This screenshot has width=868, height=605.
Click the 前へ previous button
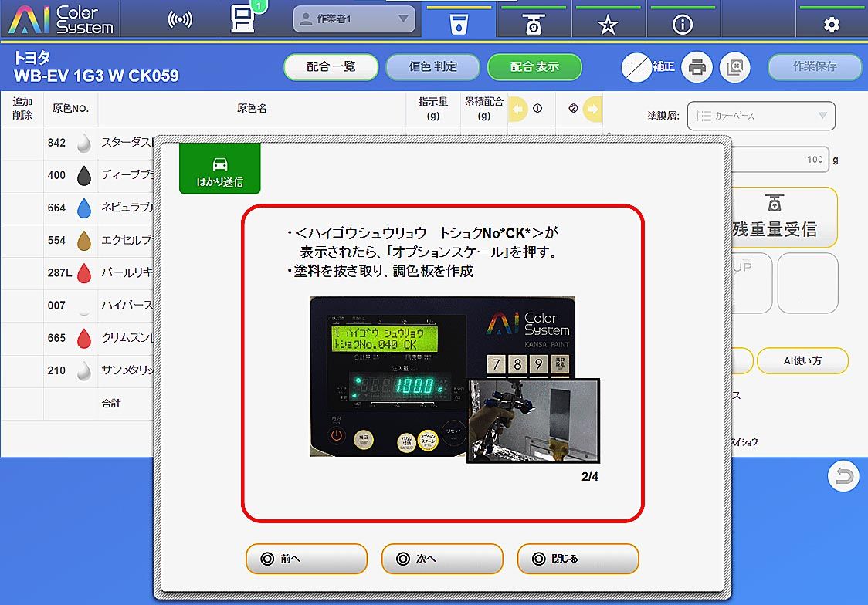pos(306,559)
